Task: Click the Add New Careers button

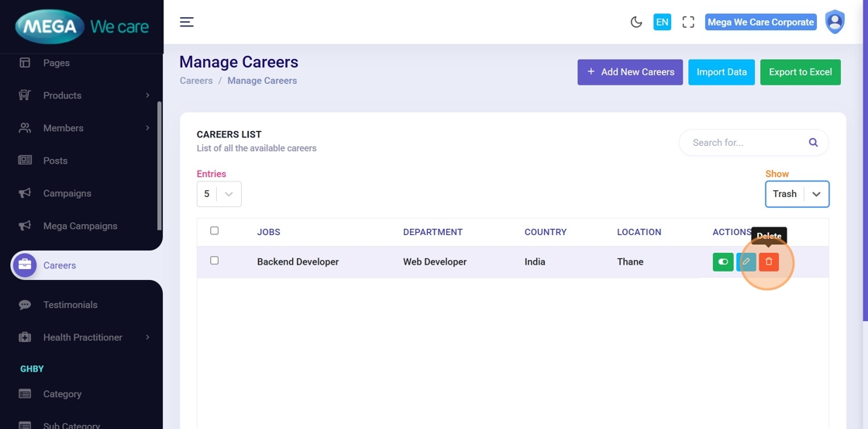Action: point(630,72)
